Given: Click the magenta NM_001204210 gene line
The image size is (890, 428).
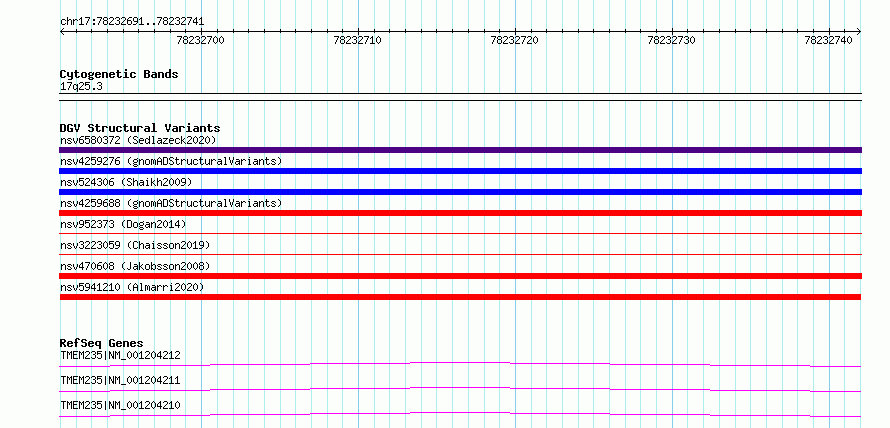Looking at the screenshot, I should pos(460,414).
